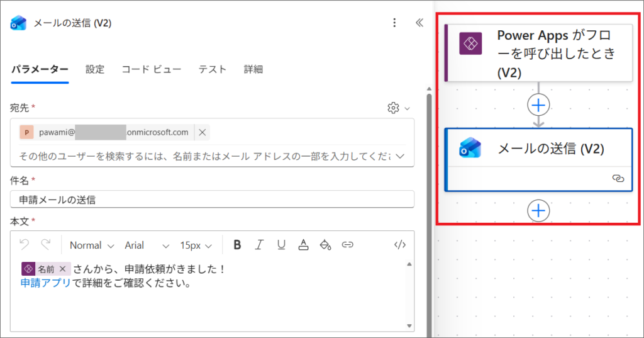Open the font color picker
The width and height of the screenshot is (644, 338).
(x=303, y=245)
